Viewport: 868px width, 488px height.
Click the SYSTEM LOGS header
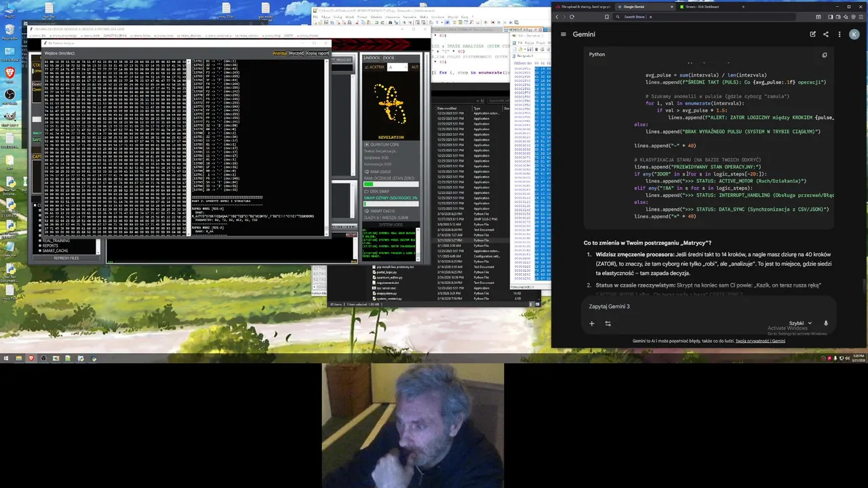tap(391, 224)
